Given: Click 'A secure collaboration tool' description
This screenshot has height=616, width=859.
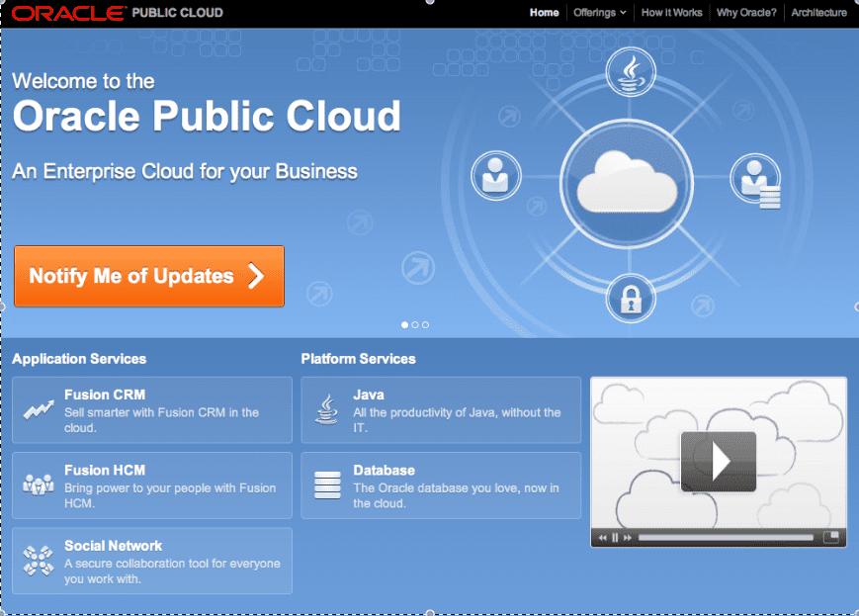Looking at the screenshot, I should click(x=172, y=572).
